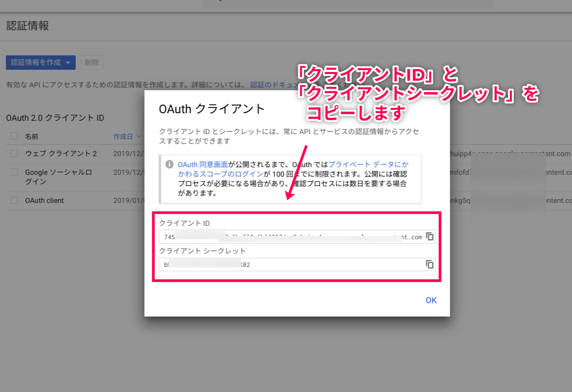Check the ウェブ クライアント 2 row checkbox
This screenshot has height=392, width=572.
coord(14,154)
